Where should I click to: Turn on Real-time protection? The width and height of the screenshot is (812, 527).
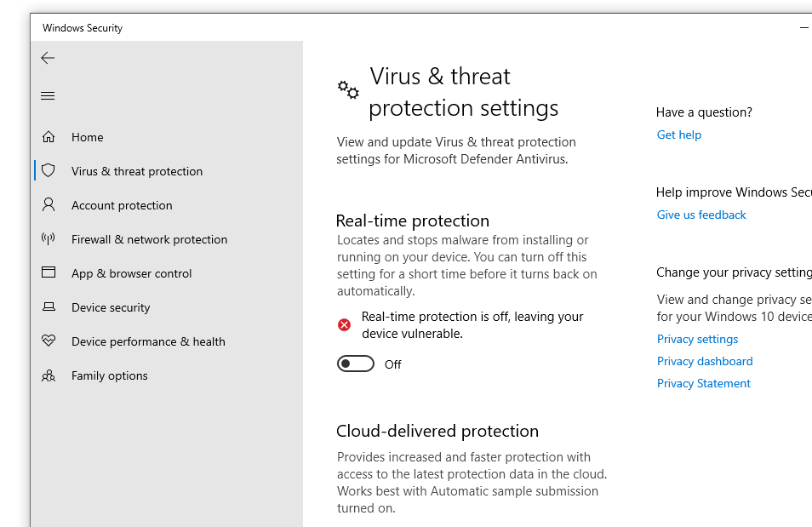tap(355, 364)
